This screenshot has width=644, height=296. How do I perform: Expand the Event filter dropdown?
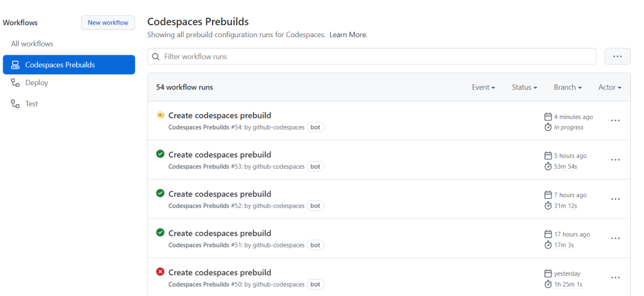483,87
